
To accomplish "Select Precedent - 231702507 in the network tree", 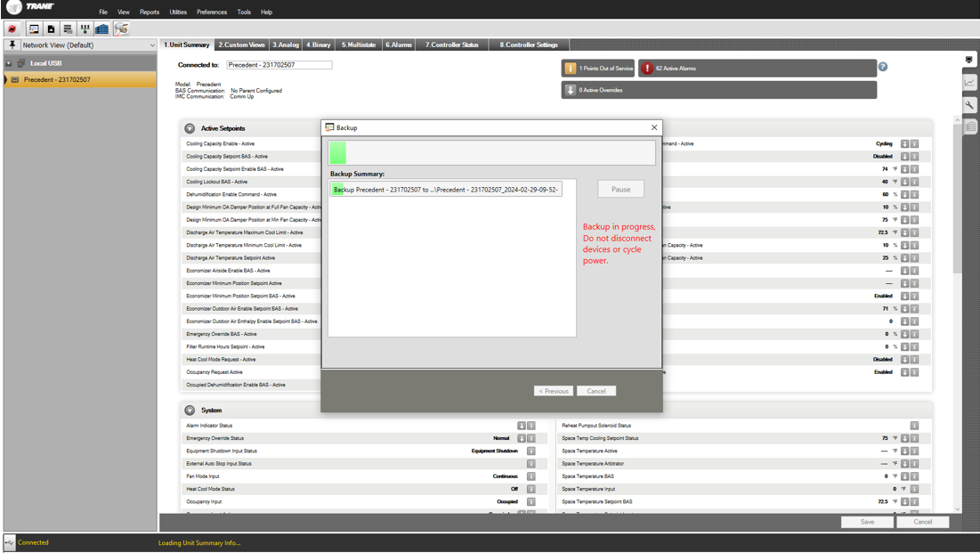I will (x=80, y=79).
